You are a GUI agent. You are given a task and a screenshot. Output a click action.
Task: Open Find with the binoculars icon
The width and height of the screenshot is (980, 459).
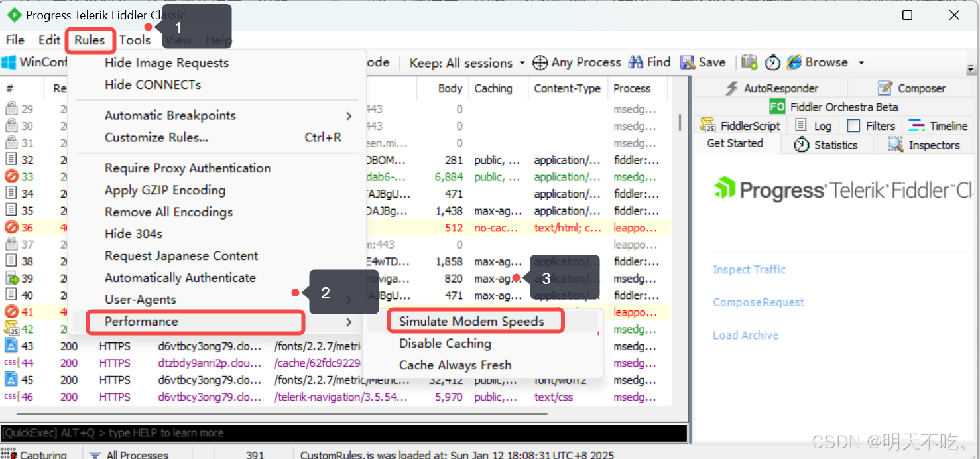coord(636,62)
